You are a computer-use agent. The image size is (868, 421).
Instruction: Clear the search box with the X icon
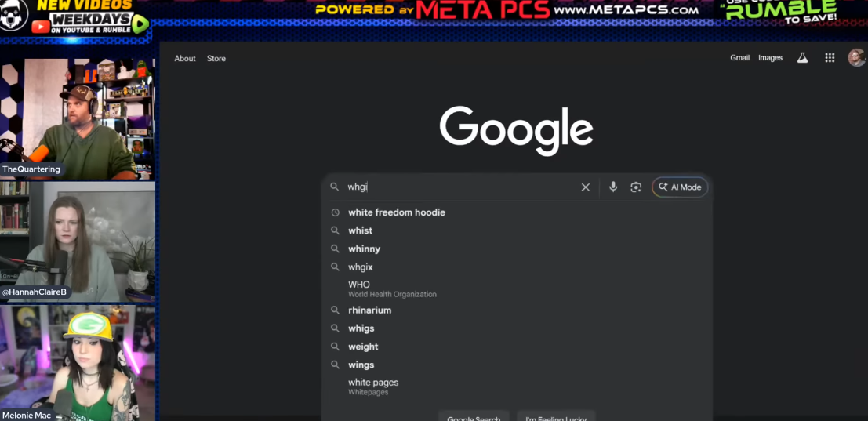click(x=585, y=187)
